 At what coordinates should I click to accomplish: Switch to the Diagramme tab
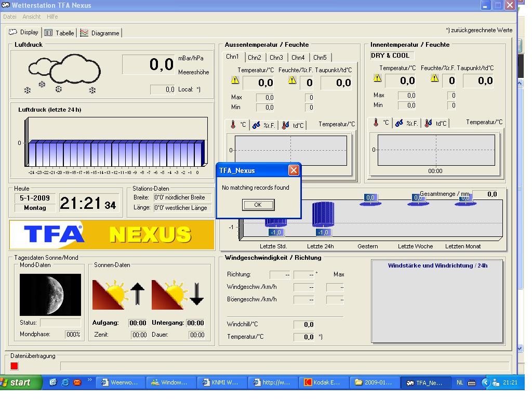click(x=100, y=33)
